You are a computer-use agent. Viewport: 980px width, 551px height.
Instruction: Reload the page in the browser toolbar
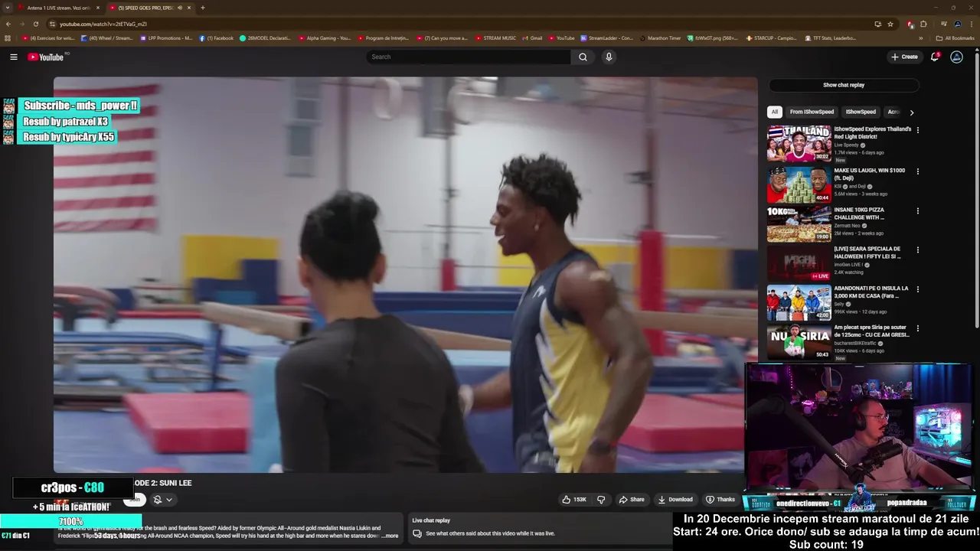[x=35, y=24]
